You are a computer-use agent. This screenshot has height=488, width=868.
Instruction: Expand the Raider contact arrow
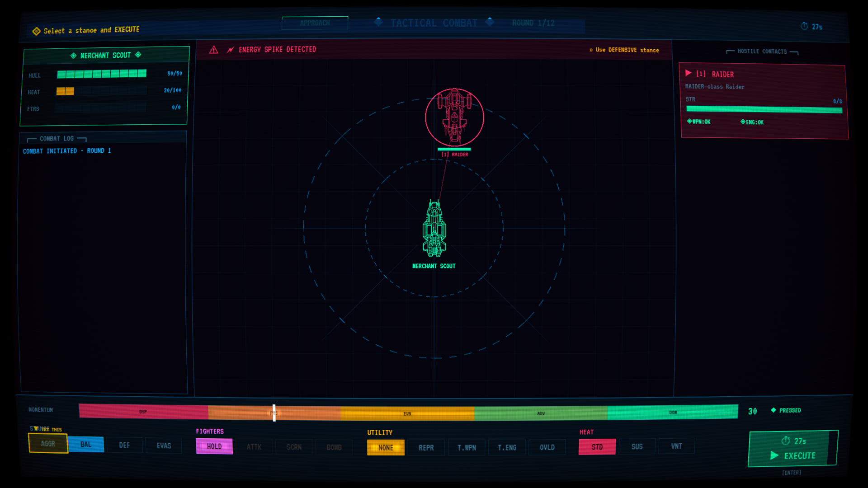(688, 73)
